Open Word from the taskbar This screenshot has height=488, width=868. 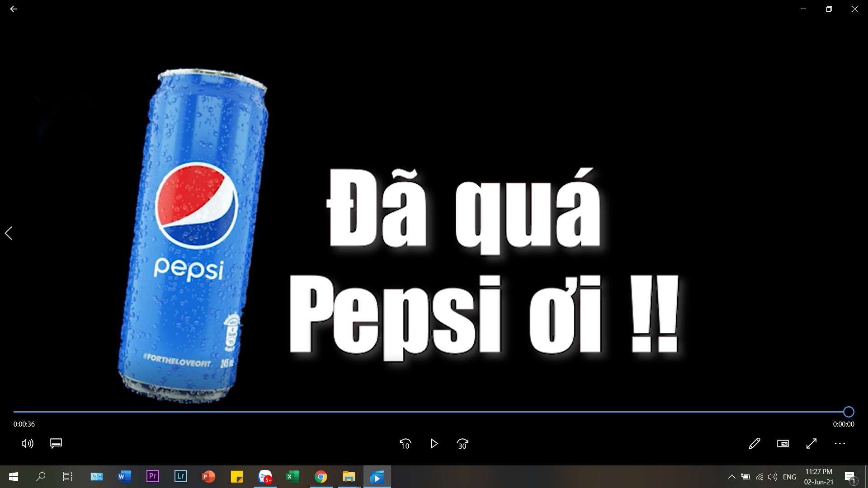124,477
